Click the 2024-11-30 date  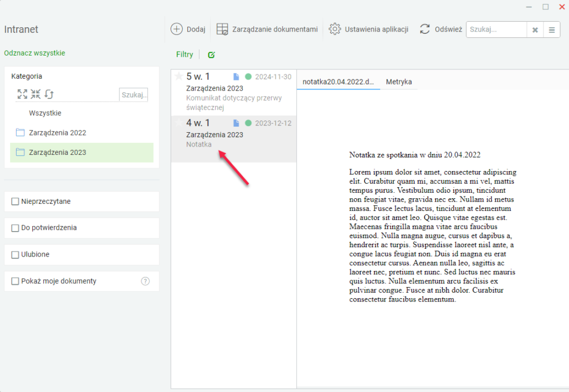click(273, 77)
